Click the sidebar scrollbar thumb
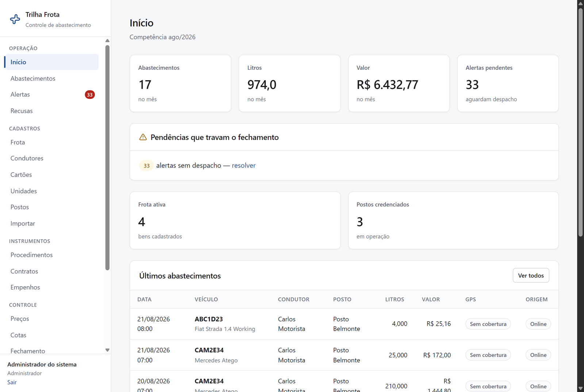584x392 pixels. [x=107, y=158]
